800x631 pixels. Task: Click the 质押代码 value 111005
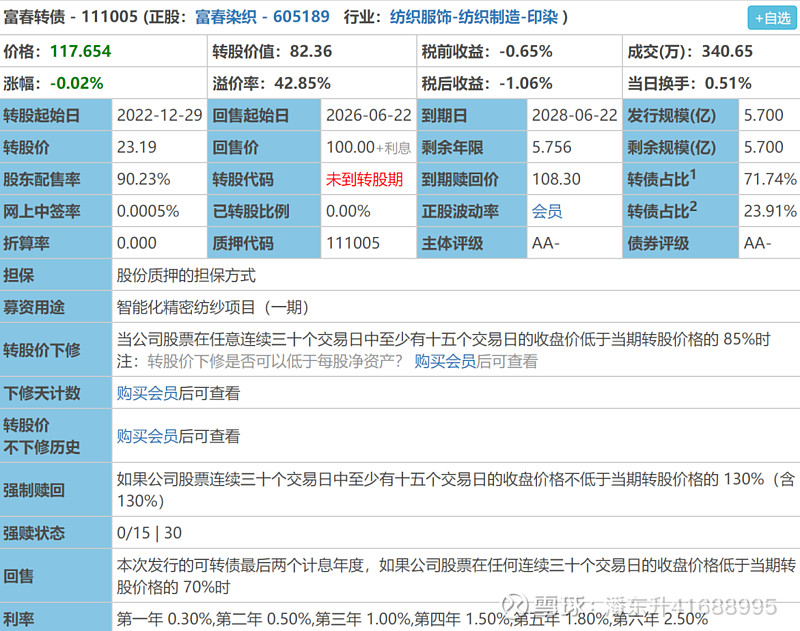(x=353, y=243)
